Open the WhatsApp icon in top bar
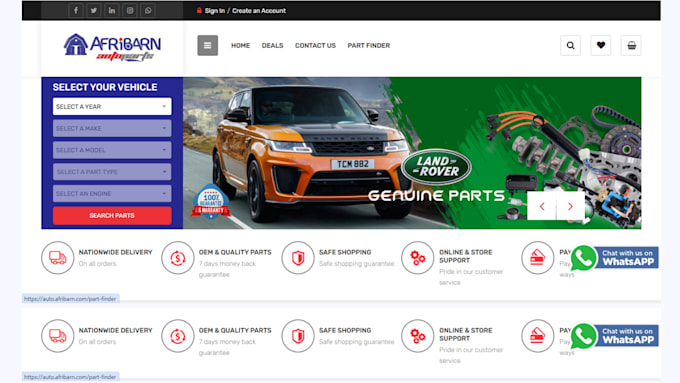 point(148,10)
